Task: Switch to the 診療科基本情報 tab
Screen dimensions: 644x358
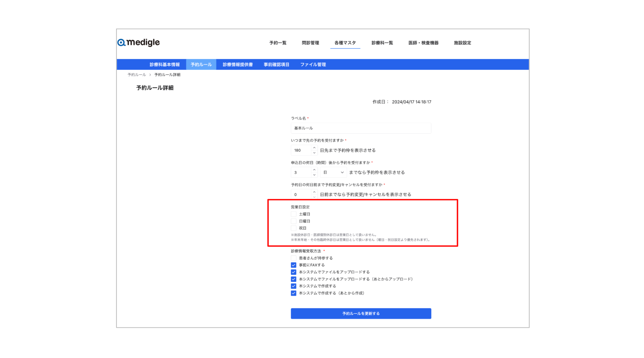Action: tap(165, 64)
